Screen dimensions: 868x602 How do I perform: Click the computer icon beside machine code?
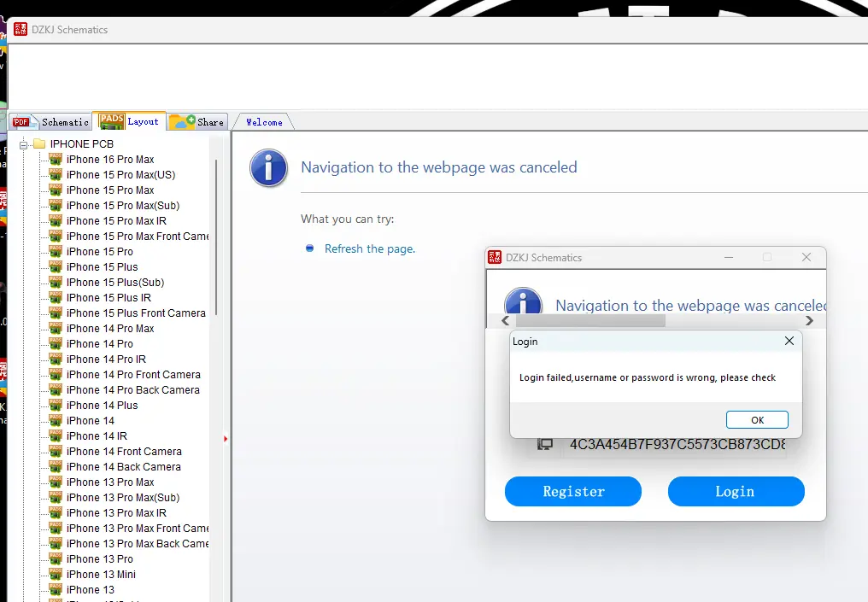tap(545, 444)
